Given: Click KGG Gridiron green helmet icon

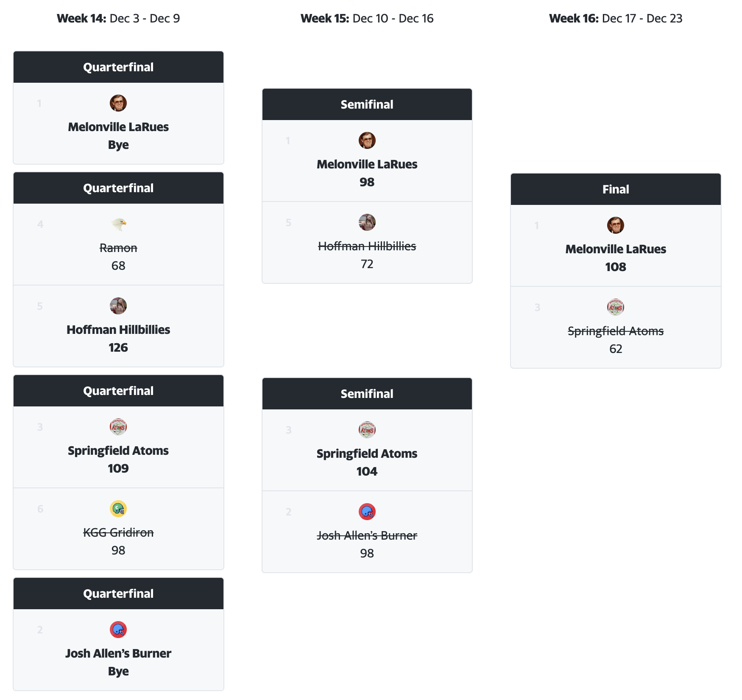Looking at the screenshot, I should coord(118,509).
